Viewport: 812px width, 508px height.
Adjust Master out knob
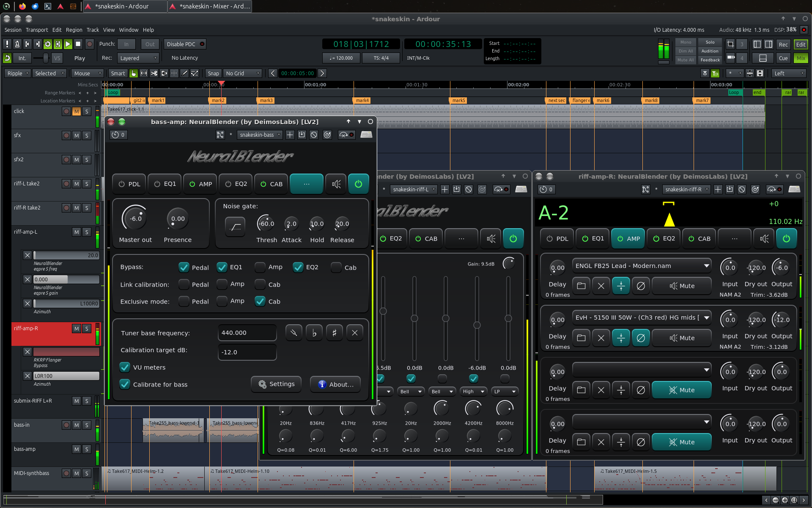(x=135, y=219)
